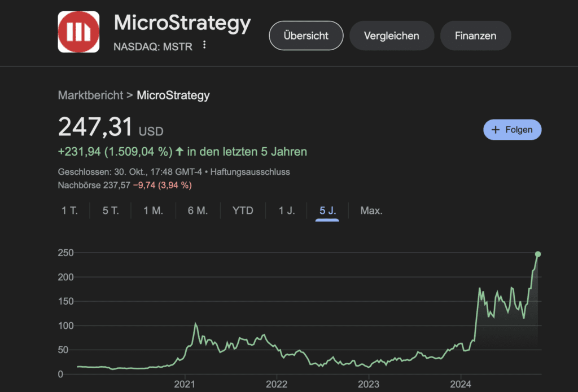Click the Haftungsausschluss disclaimer link
Image resolution: width=578 pixels, height=392 pixels.
coord(250,171)
